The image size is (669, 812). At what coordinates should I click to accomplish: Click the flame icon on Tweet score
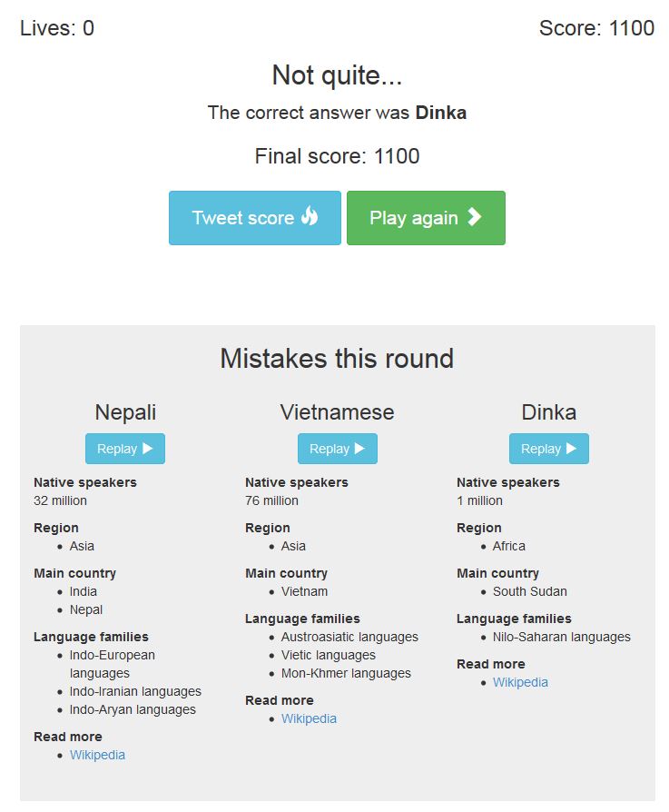[310, 216]
